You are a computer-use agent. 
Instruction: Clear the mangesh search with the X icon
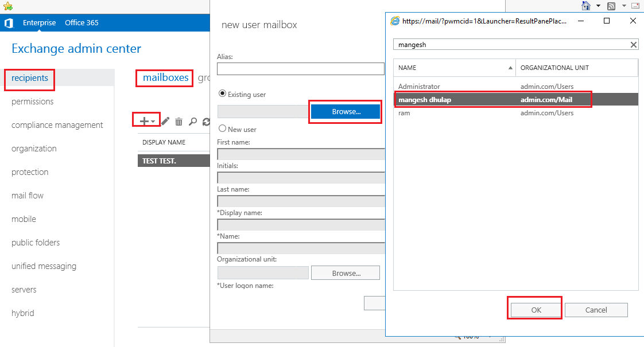coord(633,44)
